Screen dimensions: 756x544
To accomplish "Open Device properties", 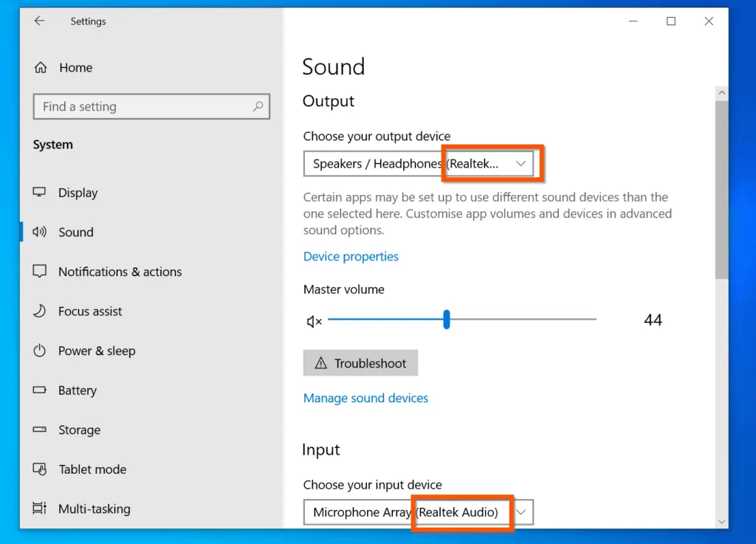I will pos(351,256).
